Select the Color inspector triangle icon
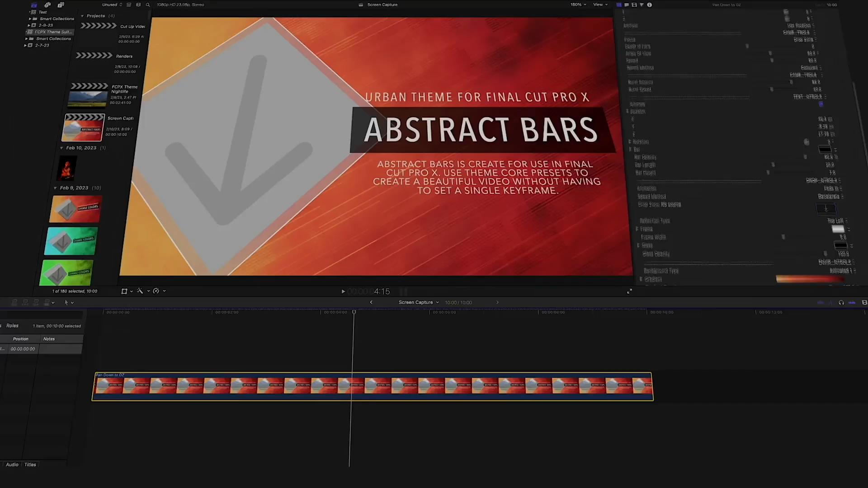The image size is (868, 488). point(642,5)
